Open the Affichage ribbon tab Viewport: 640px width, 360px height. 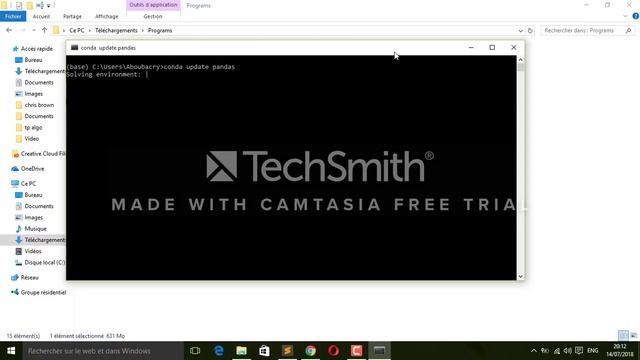point(107,16)
